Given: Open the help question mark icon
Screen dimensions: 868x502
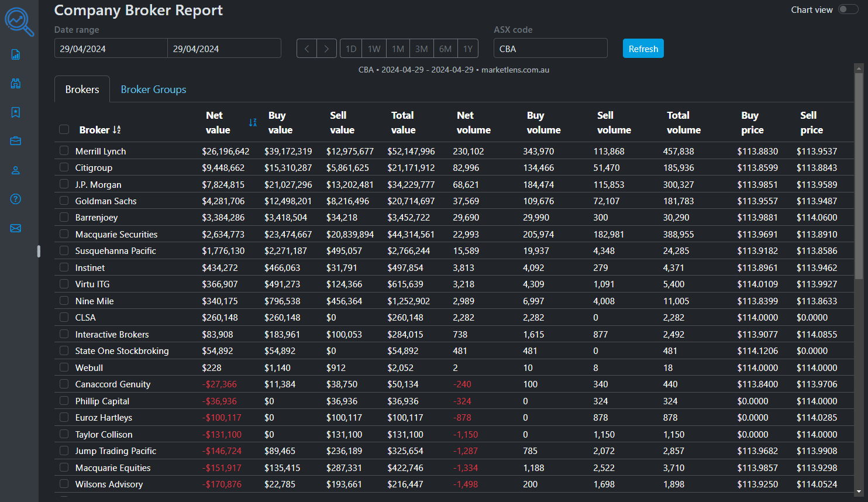Looking at the screenshot, I should 16,199.
